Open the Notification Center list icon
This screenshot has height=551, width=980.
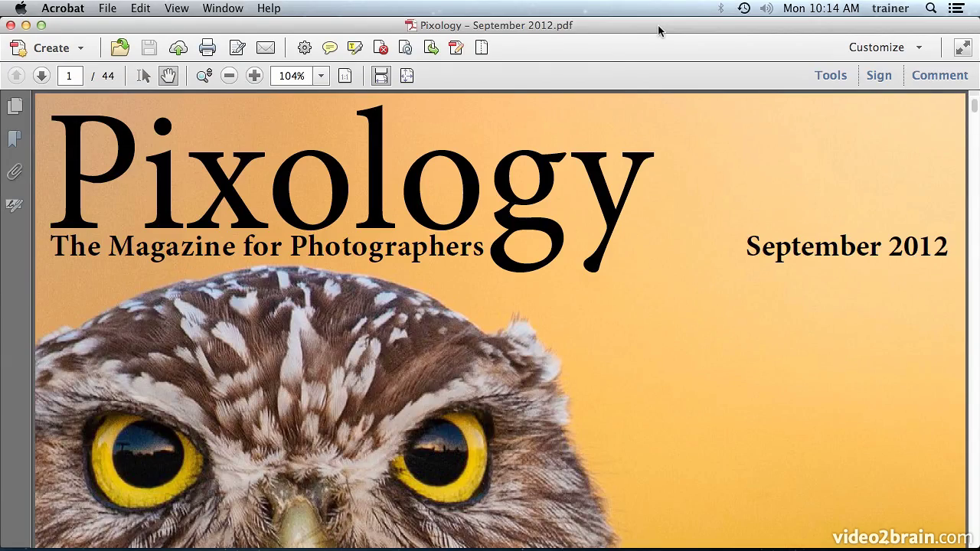(955, 8)
